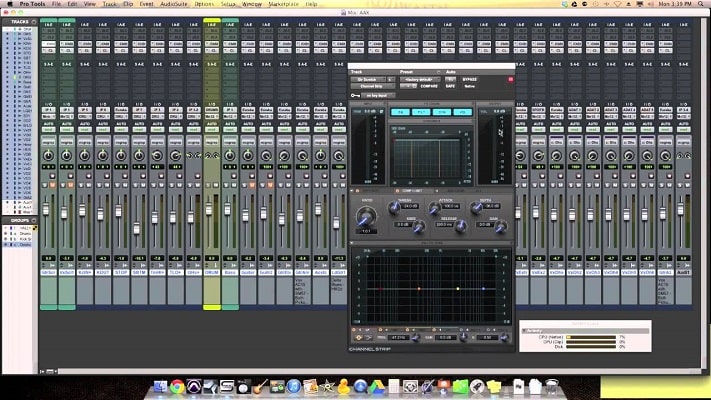Image resolution: width=711 pixels, height=400 pixels.
Task: Click the pan knob on the DRUM channel
Action: point(212,156)
